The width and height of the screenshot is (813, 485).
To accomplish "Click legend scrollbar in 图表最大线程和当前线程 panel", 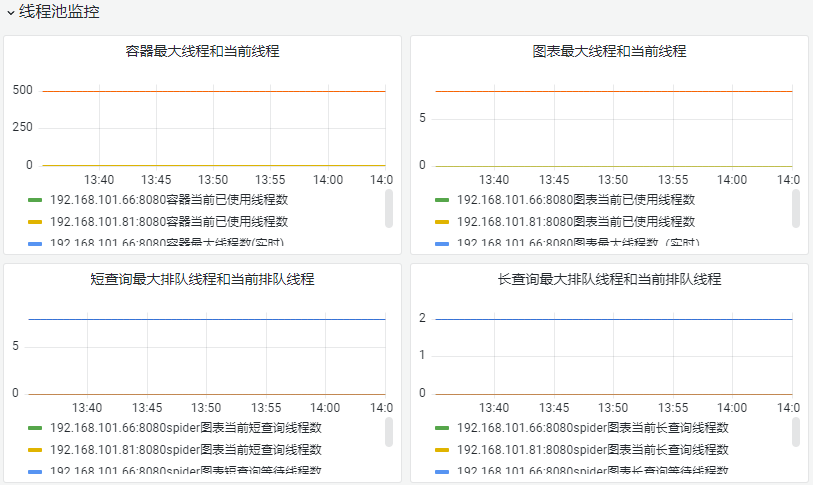I will (x=796, y=209).
